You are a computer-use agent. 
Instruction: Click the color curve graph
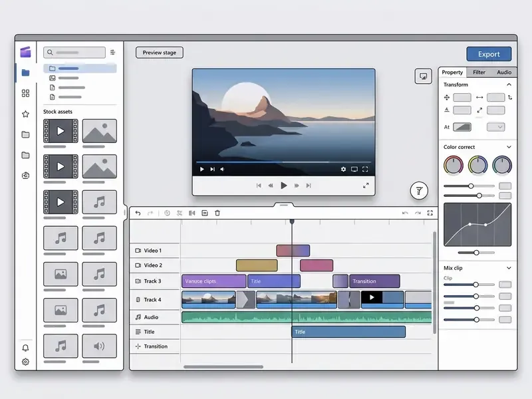477,225
